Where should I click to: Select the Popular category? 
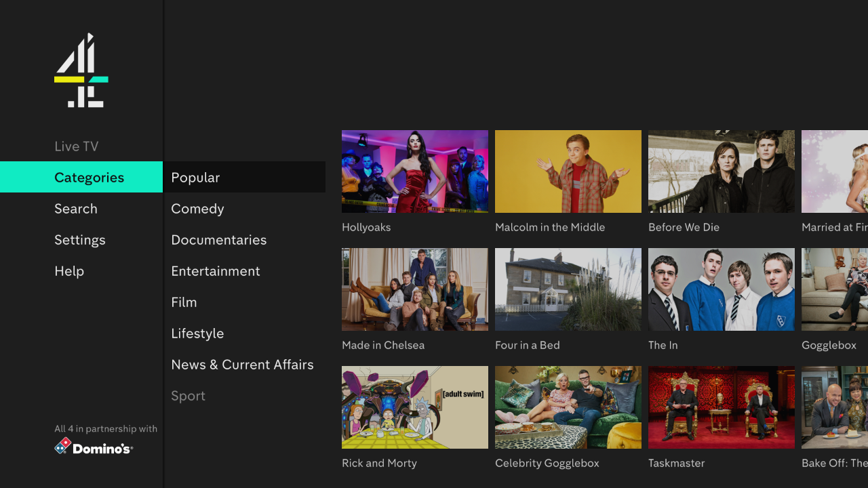pos(195,177)
